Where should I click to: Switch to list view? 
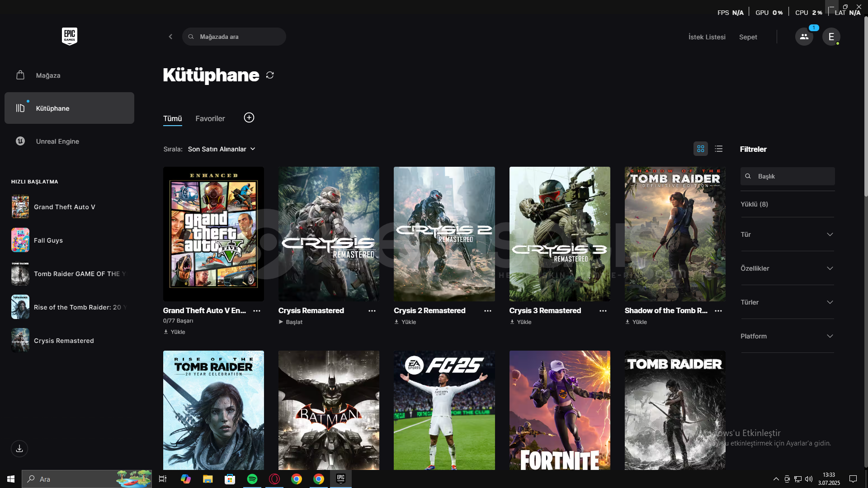[x=719, y=149]
